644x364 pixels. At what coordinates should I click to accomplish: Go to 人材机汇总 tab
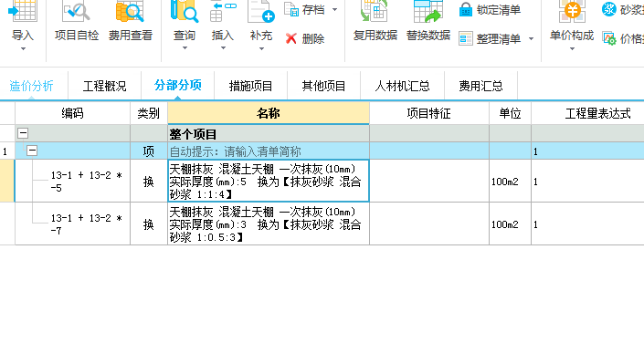(x=402, y=86)
